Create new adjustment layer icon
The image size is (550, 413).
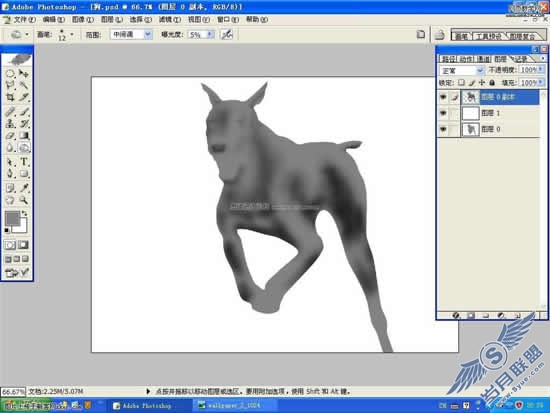tap(501, 315)
